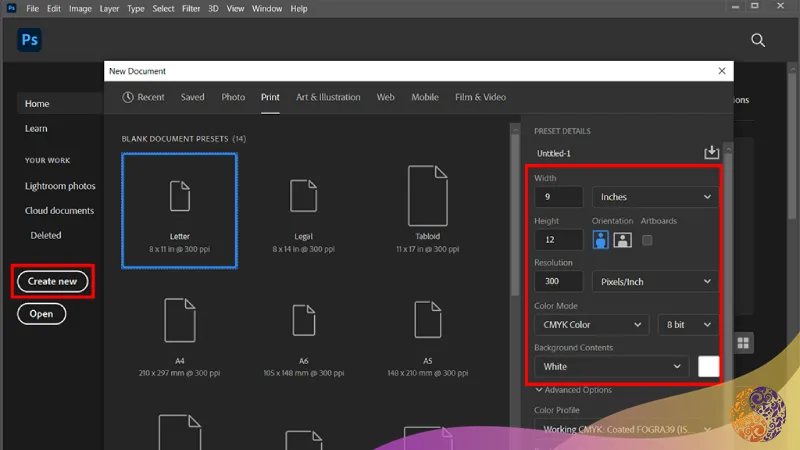Viewport: 800px width, 450px height.
Task: Click the Height input field
Action: 559,240
